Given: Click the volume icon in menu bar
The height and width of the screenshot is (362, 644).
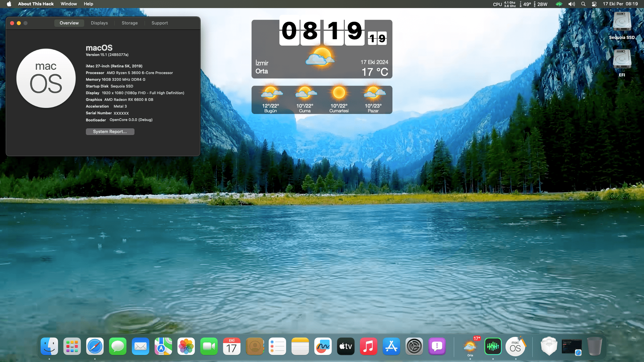Looking at the screenshot, I should 572,4.
